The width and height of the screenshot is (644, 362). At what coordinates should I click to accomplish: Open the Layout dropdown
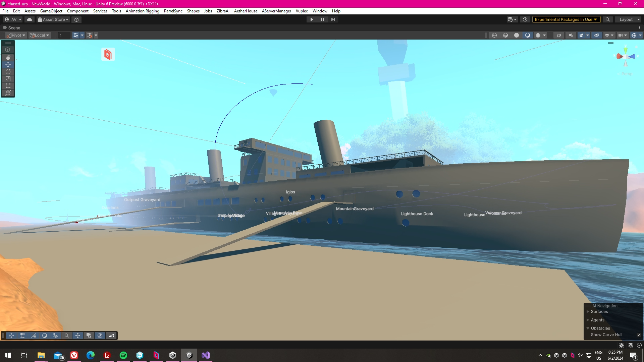pyautogui.click(x=628, y=19)
